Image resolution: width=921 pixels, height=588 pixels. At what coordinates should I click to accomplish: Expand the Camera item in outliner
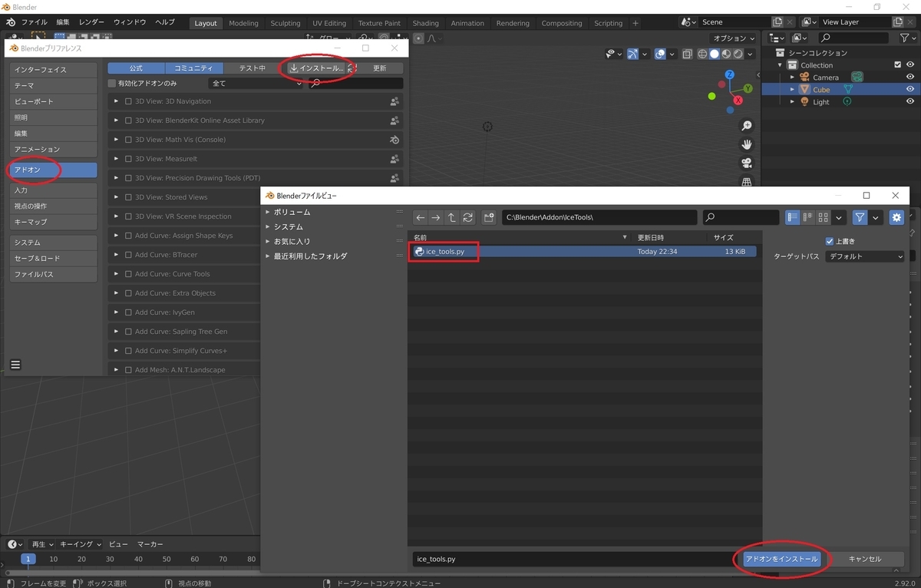(792, 77)
